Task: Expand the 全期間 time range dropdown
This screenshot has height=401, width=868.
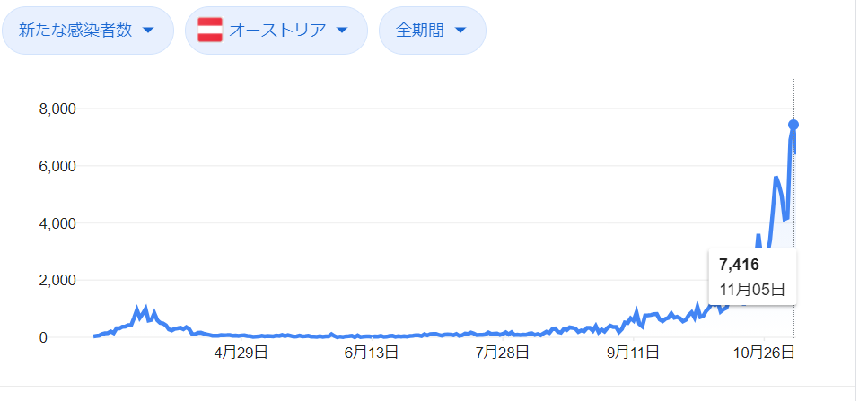Action: (x=432, y=31)
